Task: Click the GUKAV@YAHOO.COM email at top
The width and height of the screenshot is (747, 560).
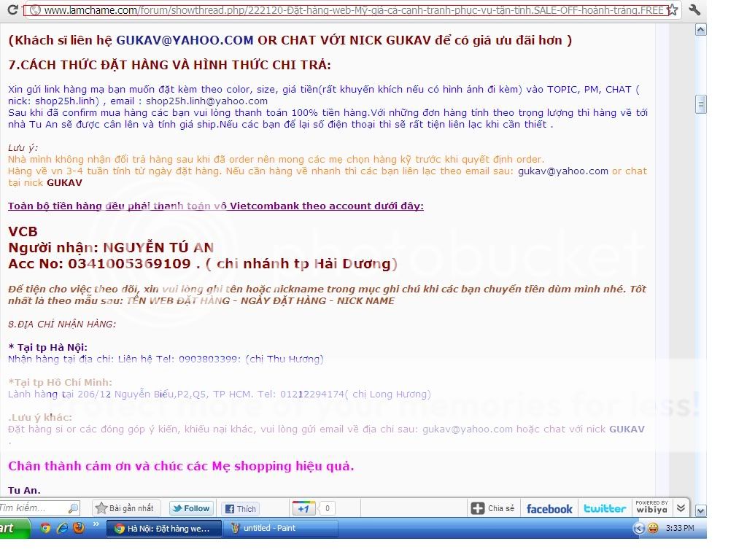Action: click(x=185, y=40)
